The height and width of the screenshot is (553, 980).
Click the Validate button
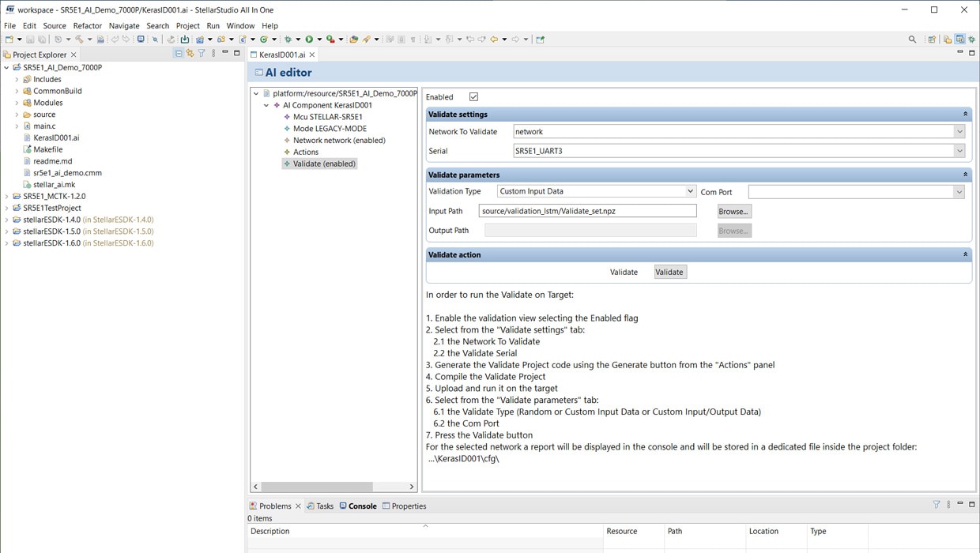(669, 273)
